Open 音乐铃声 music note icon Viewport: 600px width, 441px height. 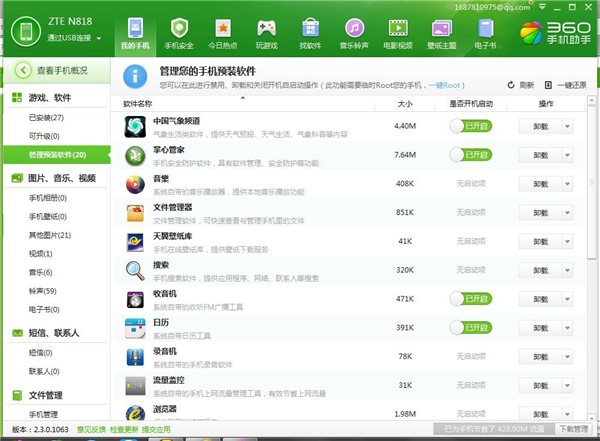tap(354, 28)
